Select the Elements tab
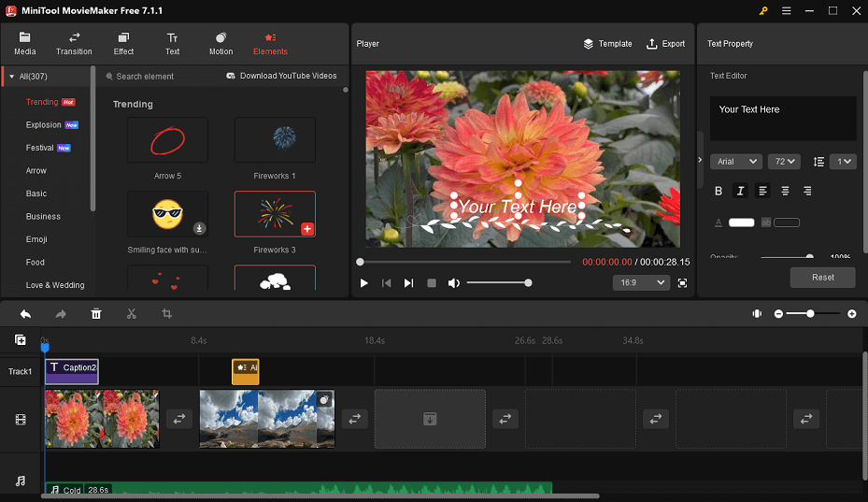The width and height of the screenshot is (868, 502). [270, 44]
